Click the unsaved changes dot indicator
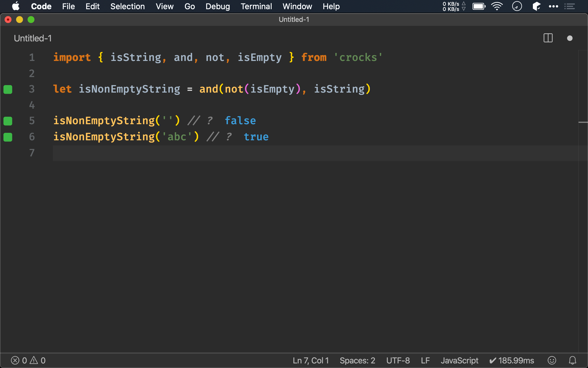The height and width of the screenshot is (368, 588). pos(570,38)
